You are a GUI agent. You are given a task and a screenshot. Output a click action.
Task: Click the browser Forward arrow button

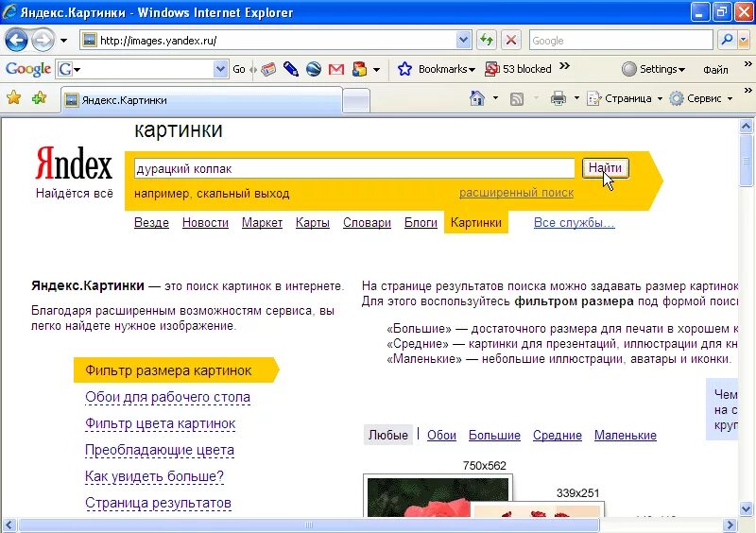click(x=43, y=40)
